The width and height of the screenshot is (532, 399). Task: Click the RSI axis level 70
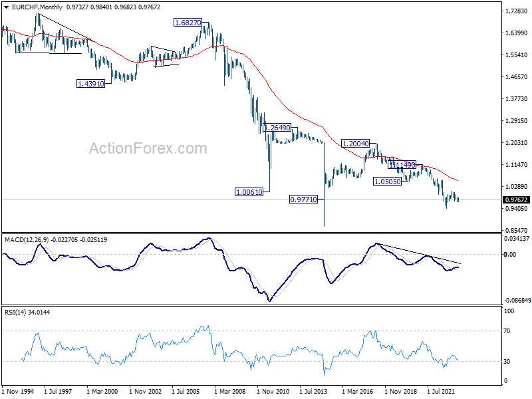(507, 331)
